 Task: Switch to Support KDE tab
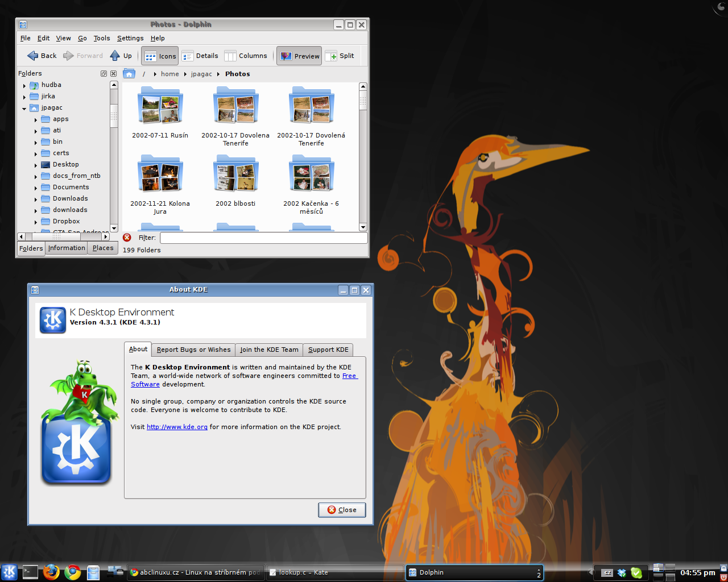[328, 350]
